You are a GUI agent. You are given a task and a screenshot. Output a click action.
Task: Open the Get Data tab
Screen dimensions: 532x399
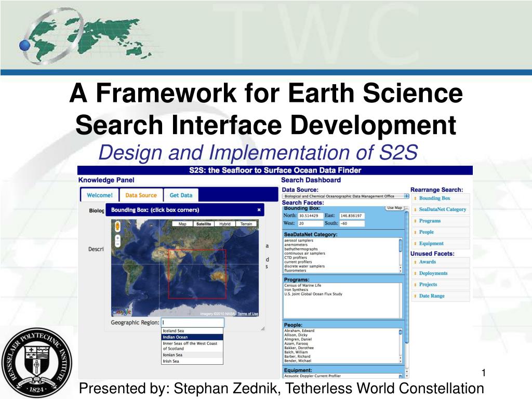coord(181,195)
